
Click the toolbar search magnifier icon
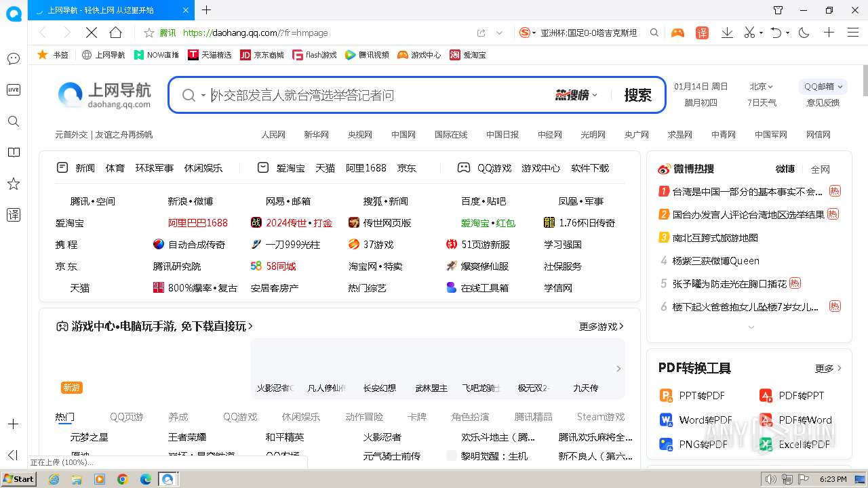click(654, 33)
